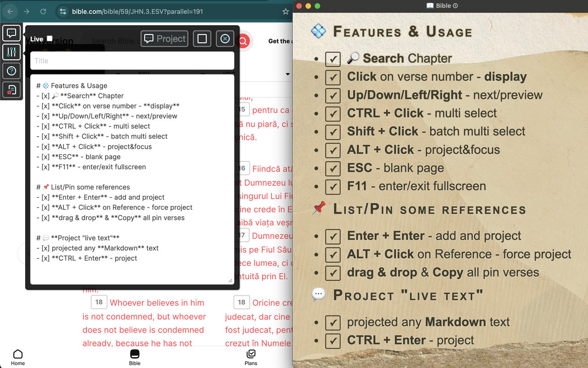Click the browser address bar URL

point(137,11)
